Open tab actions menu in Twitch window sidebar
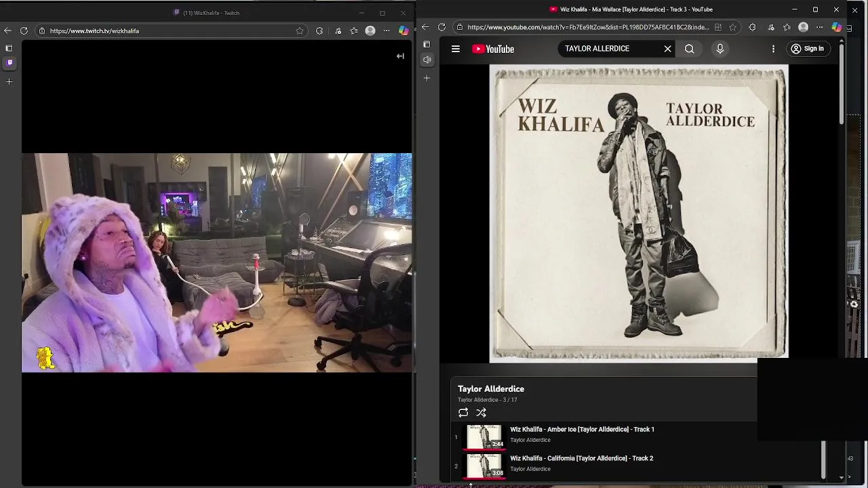This screenshot has width=868, height=488. click(x=9, y=48)
